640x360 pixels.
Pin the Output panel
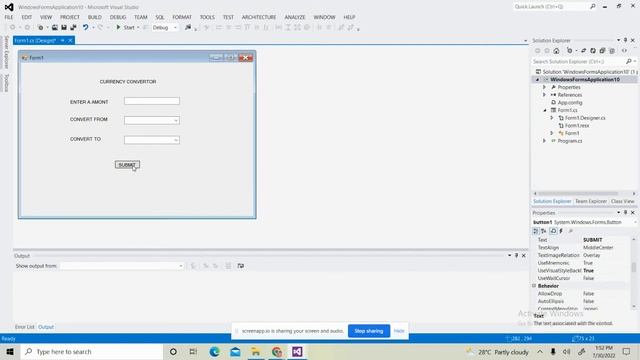click(x=516, y=256)
